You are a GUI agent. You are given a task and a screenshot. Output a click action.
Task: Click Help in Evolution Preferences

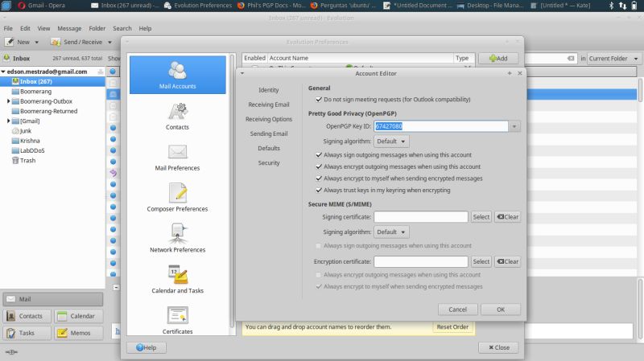pos(147,348)
